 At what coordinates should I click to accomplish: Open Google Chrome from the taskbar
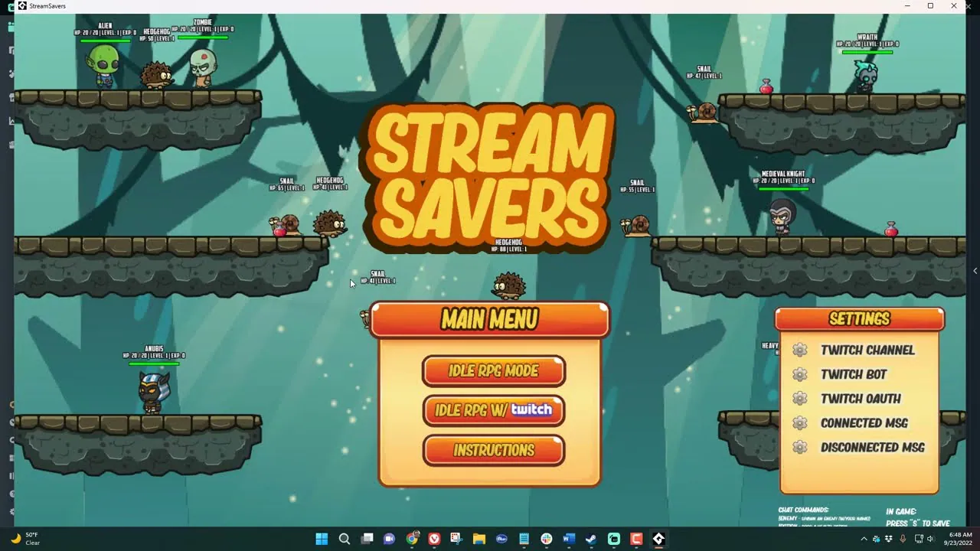[412, 539]
